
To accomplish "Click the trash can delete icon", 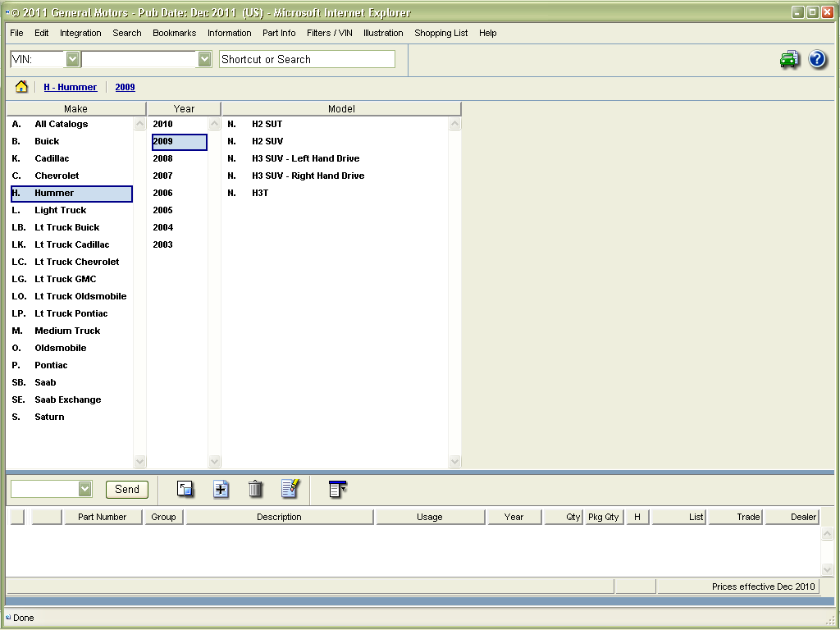I will 256,489.
